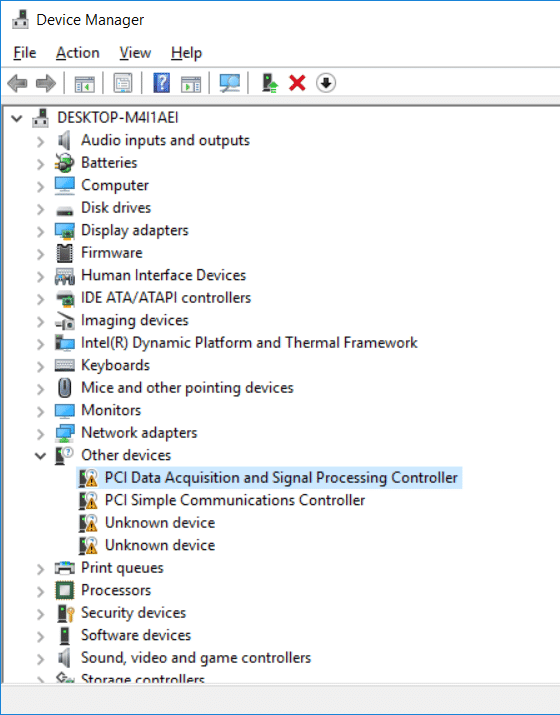This screenshot has width=560, height=715.
Task: Select PCI Simple Communications Controller
Action: click(235, 500)
